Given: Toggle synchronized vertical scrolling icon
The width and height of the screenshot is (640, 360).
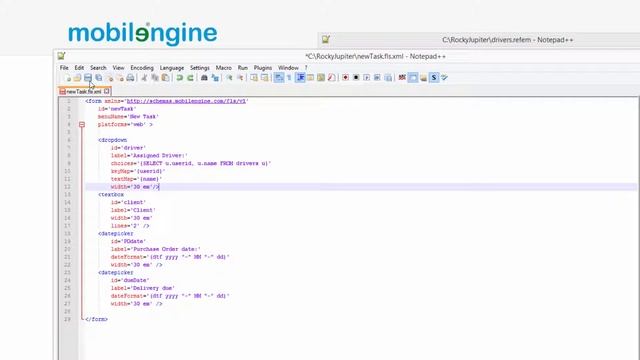Looking at the screenshot, I should 254,78.
